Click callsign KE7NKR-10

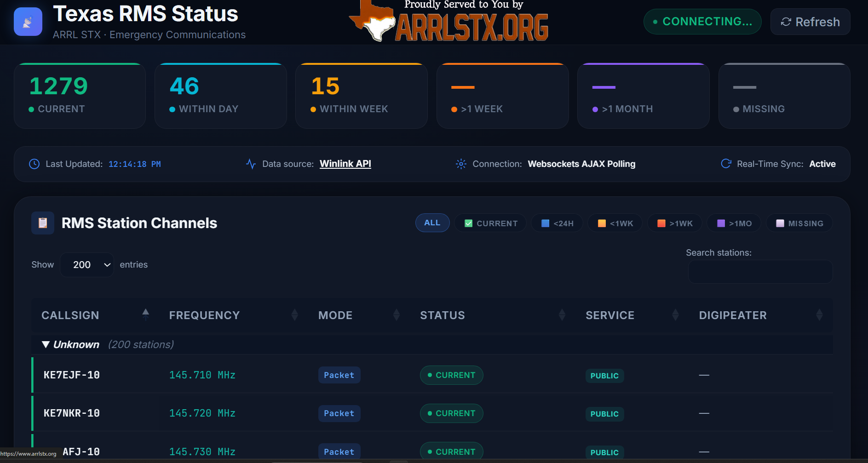point(72,413)
